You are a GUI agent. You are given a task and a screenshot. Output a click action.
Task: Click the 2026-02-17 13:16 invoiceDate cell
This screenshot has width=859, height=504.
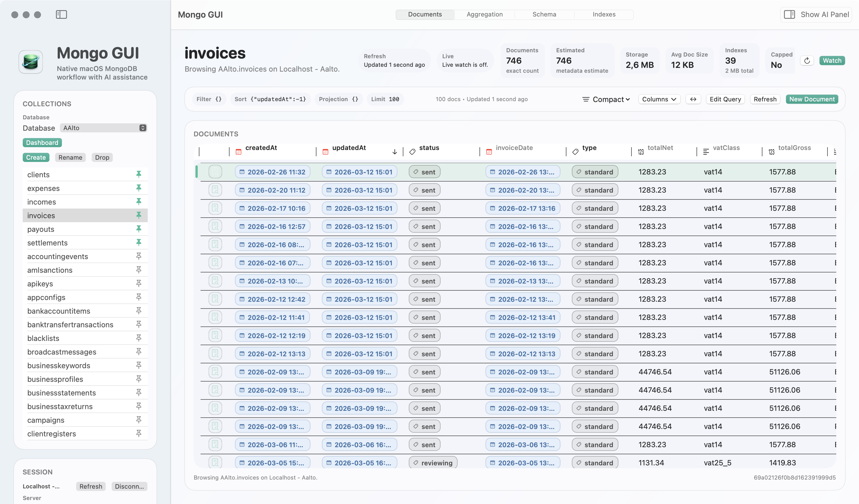click(x=523, y=208)
